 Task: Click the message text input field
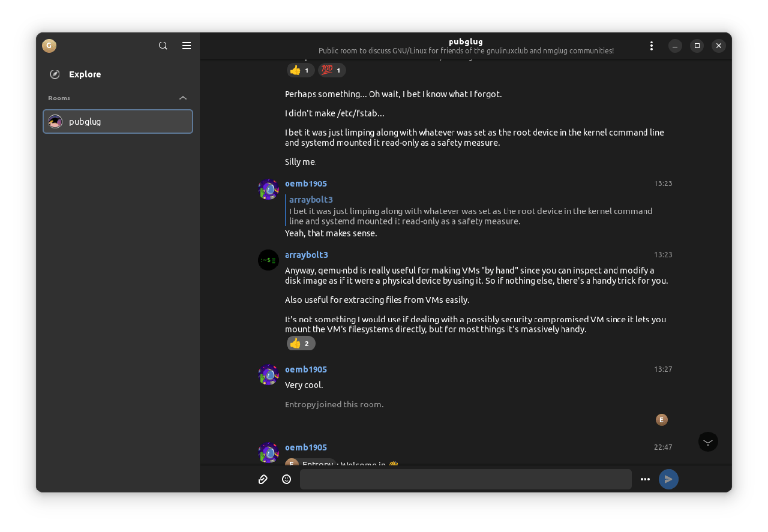tap(466, 479)
